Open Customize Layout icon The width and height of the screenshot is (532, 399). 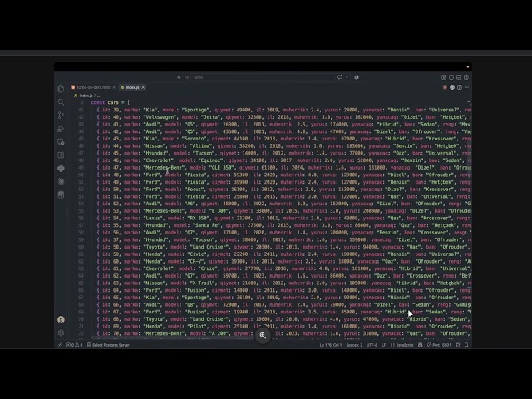coord(444,77)
